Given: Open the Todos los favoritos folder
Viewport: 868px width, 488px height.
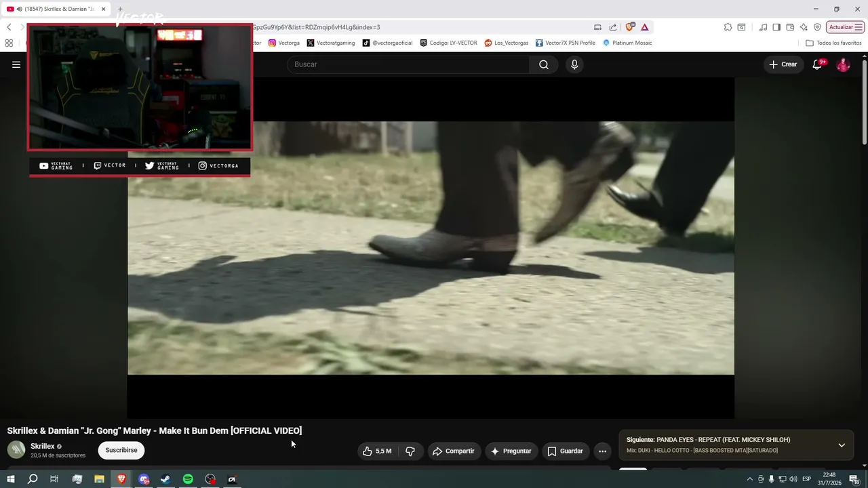Looking at the screenshot, I should click(x=833, y=43).
